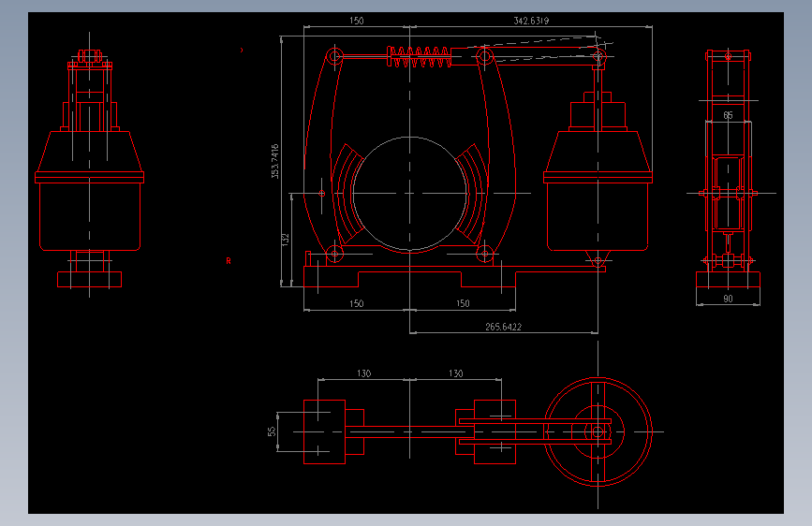Click the red letter R annotation

[229, 261]
